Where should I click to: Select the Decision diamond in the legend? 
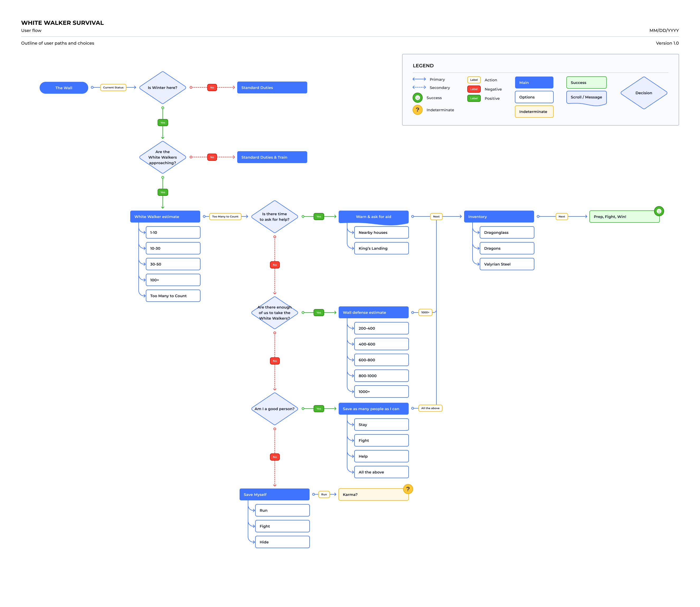pos(643,93)
